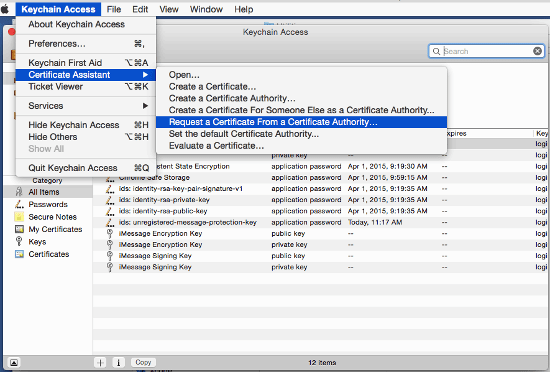Click the Apple menu icon
550x372 pixels.
(x=5, y=9)
